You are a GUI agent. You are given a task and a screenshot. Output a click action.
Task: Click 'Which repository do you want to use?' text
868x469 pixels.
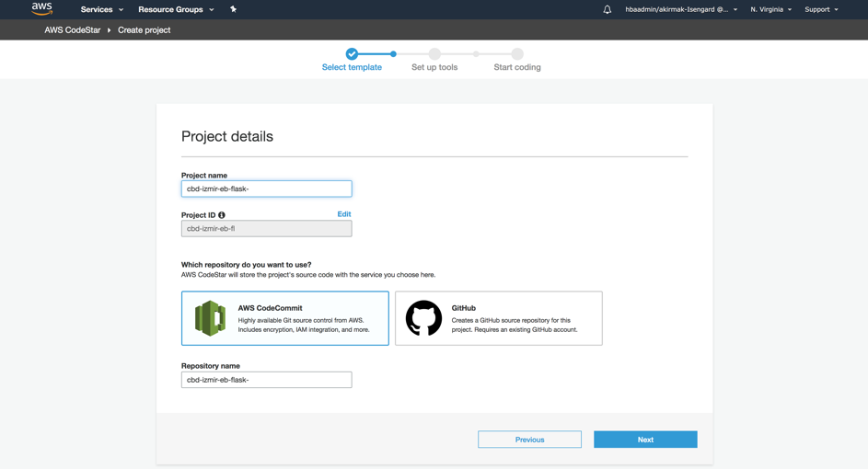(x=247, y=264)
